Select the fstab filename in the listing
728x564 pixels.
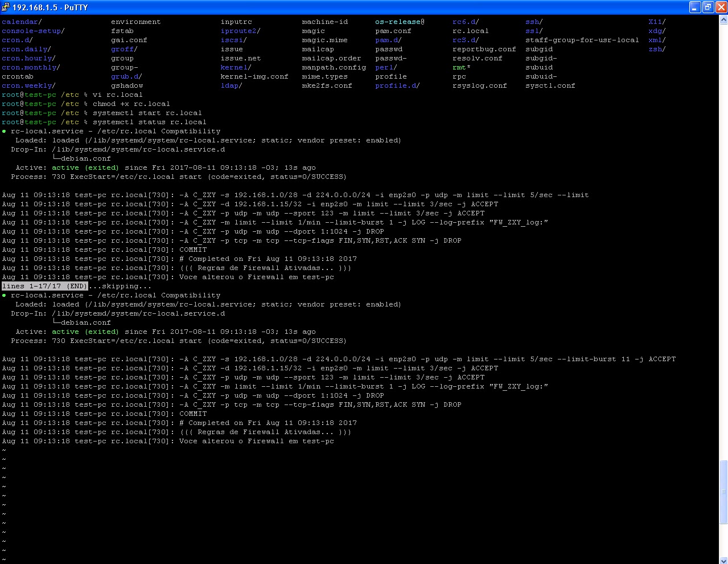click(x=122, y=31)
